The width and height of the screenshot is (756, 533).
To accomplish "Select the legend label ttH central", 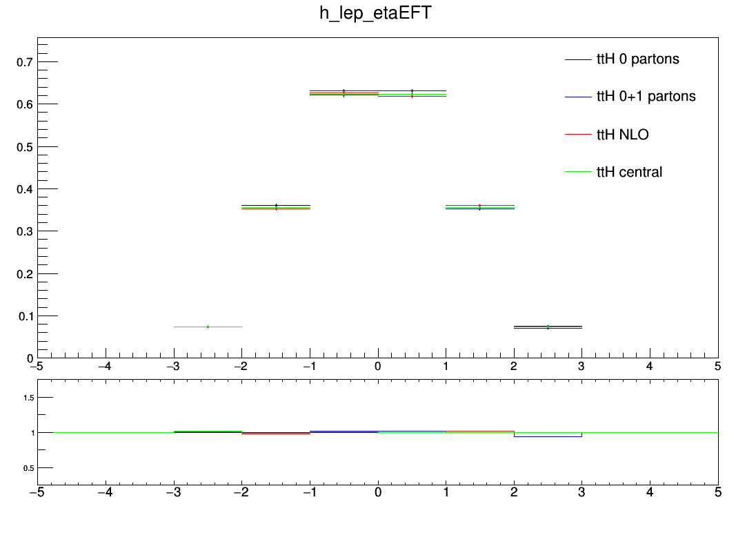I will (x=629, y=172).
